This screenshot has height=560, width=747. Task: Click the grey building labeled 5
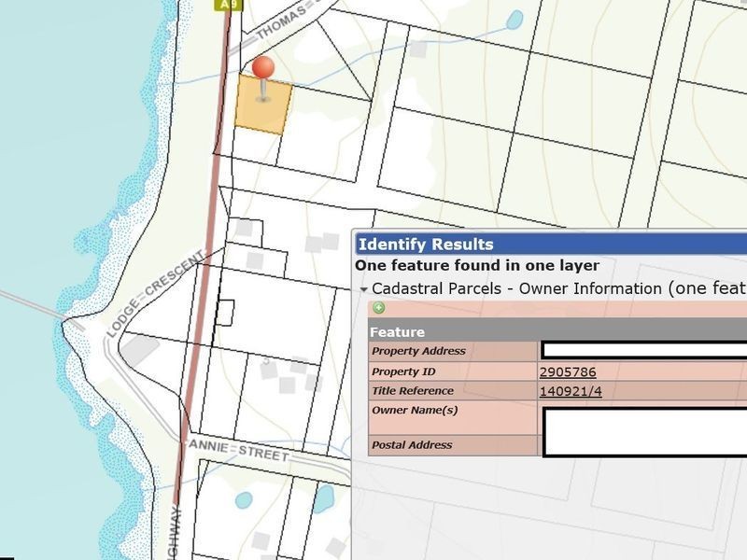tap(268, 368)
